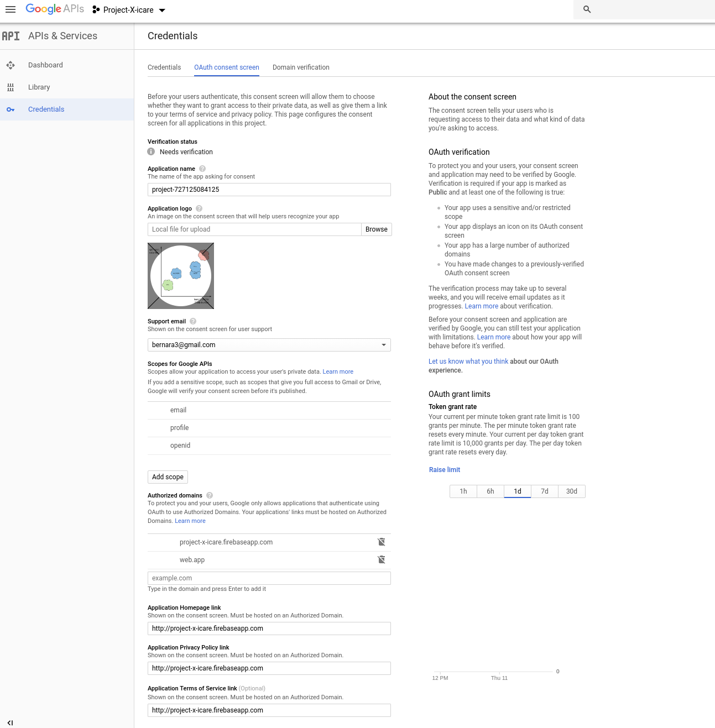This screenshot has height=728, width=715.
Task: Click the Google APIs logo
Action: (55, 9)
